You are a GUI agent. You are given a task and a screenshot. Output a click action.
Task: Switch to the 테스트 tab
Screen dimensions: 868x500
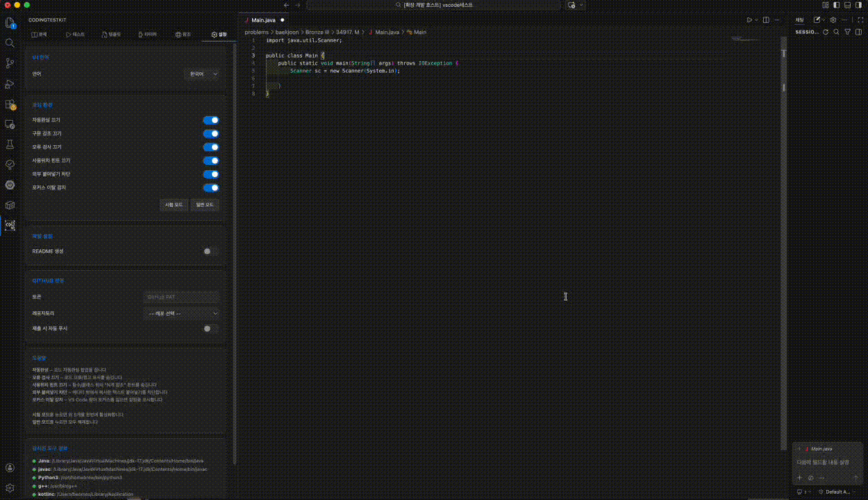coord(75,34)
